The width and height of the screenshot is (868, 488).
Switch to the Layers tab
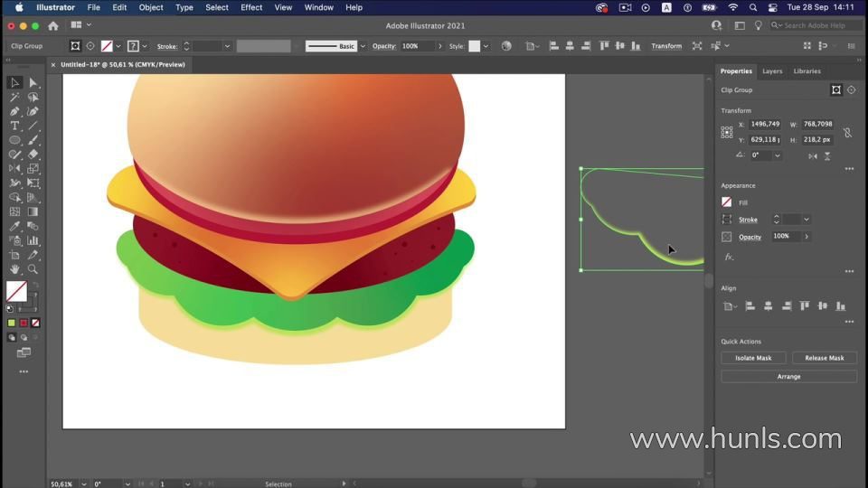click(772, 71)
